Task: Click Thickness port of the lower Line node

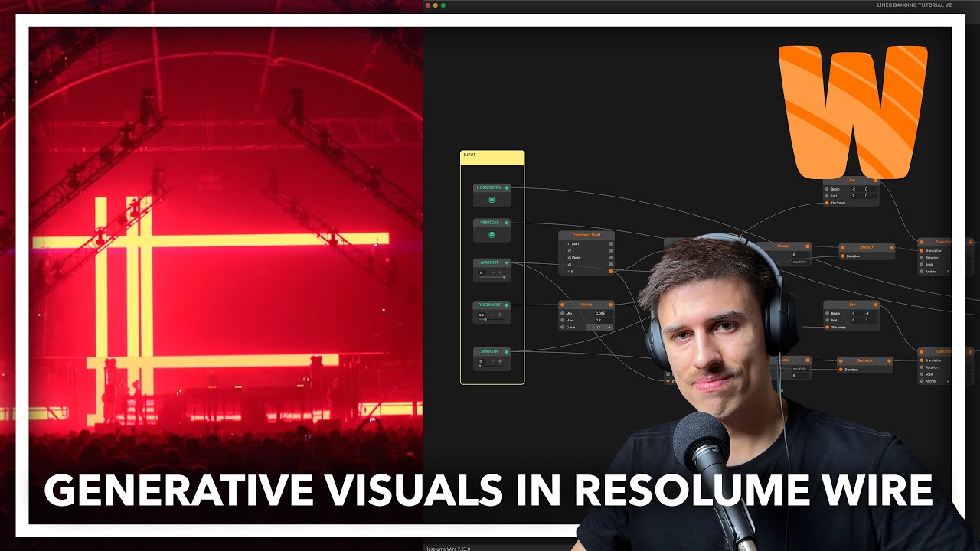Action: (827, 328)
